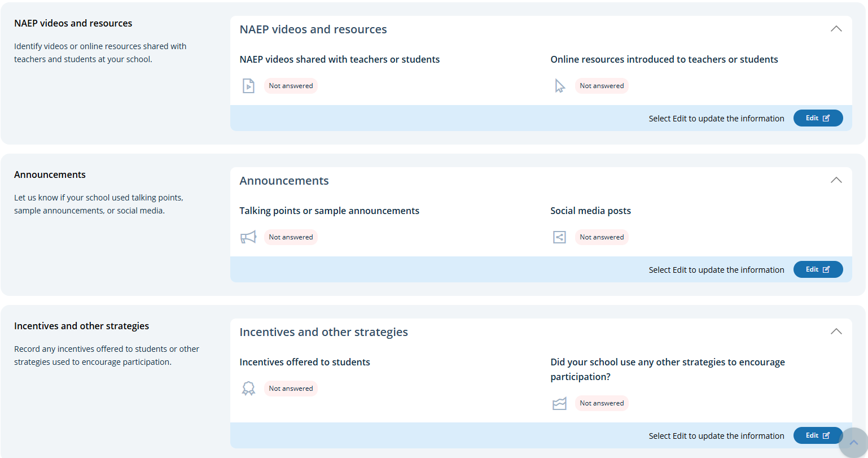This screenshot has height=458, width=868.
Task: Click the share icon under Social media posts
Action: (559, 237)
